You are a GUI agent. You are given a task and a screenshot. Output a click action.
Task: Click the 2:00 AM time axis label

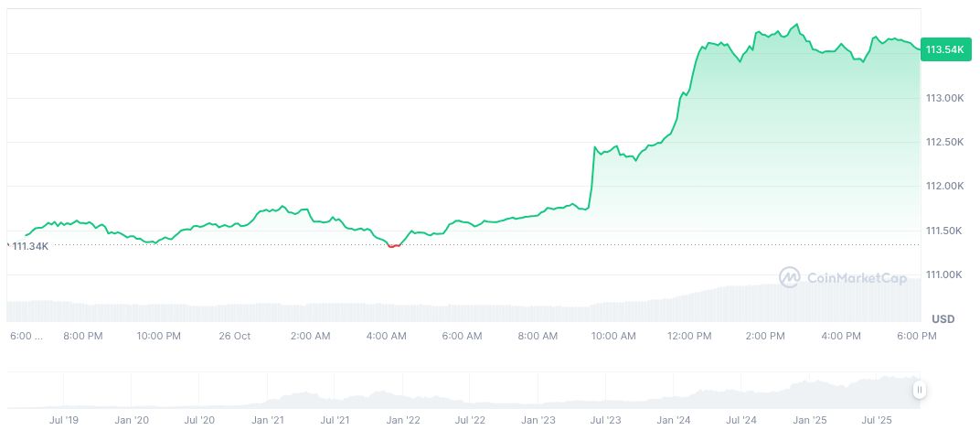[310, 336]
